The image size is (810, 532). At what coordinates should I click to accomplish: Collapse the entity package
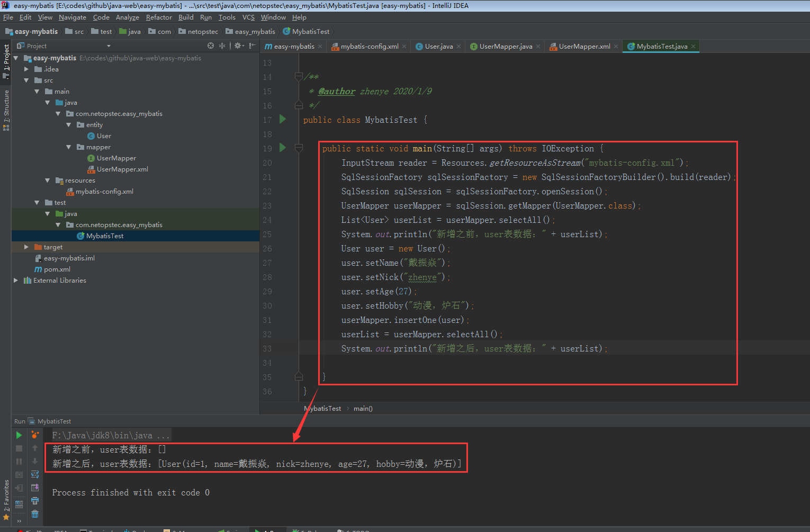[69, 125]
